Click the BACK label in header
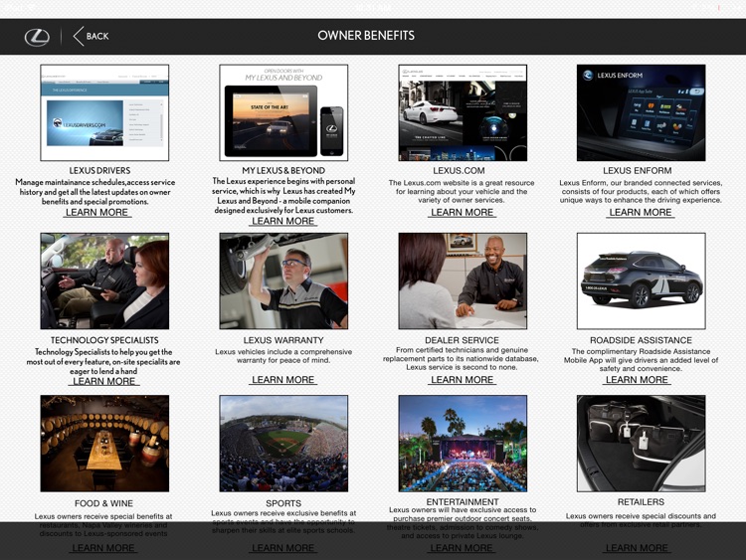746x560 pixels. [97, 36]
